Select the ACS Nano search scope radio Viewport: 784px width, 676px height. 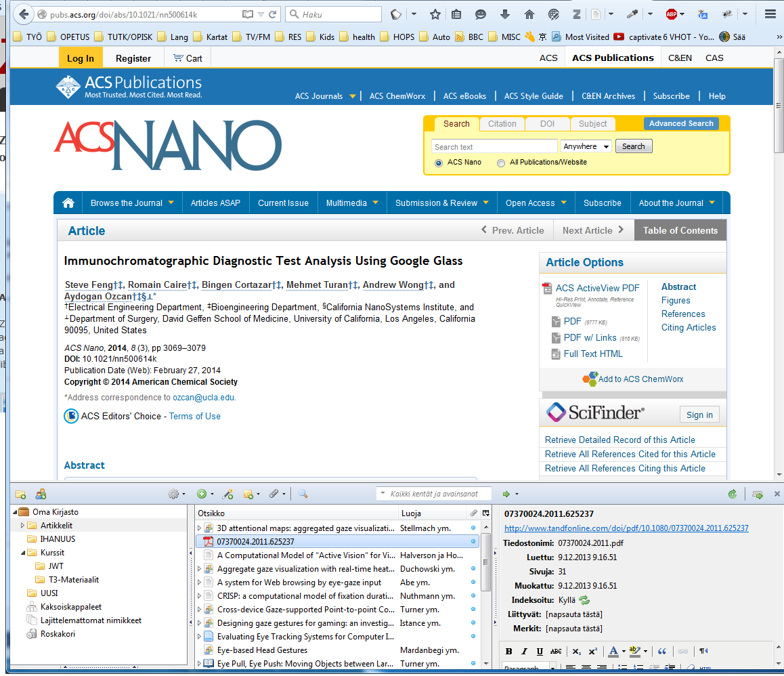(439, 163)
